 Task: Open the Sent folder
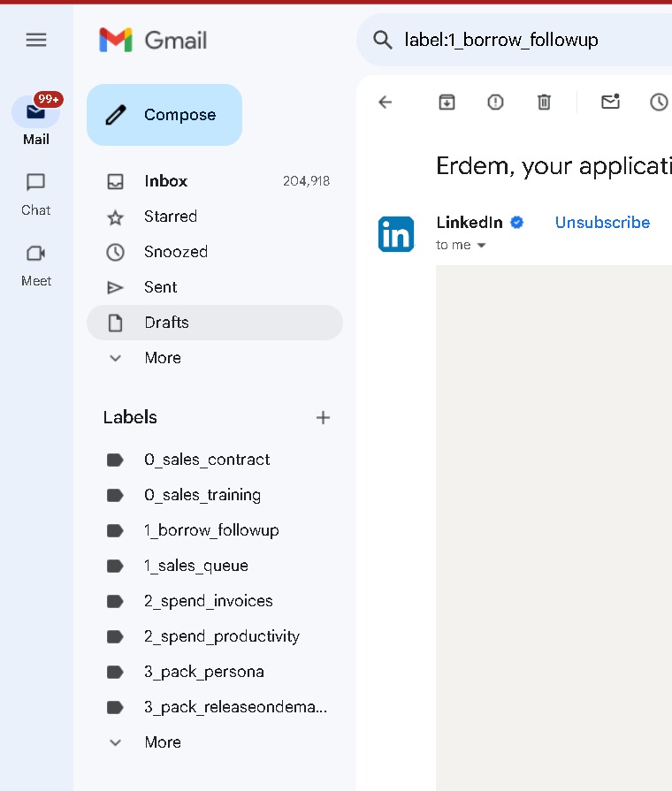point(215,287)
